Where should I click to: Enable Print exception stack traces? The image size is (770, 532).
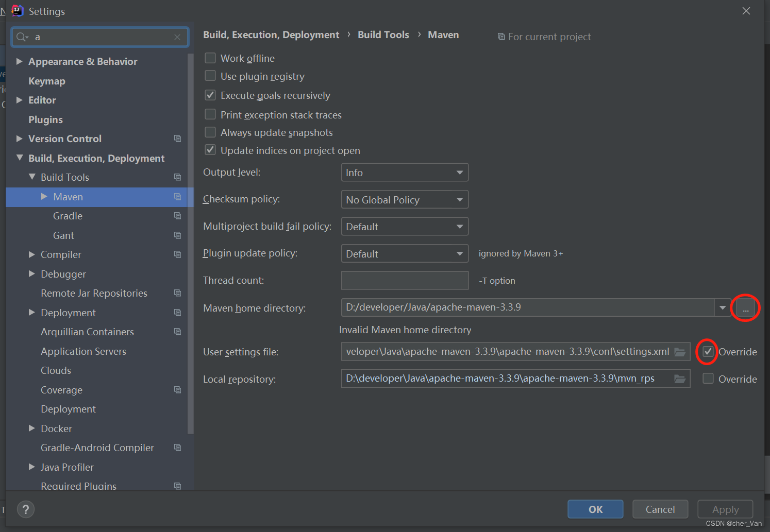210,114
